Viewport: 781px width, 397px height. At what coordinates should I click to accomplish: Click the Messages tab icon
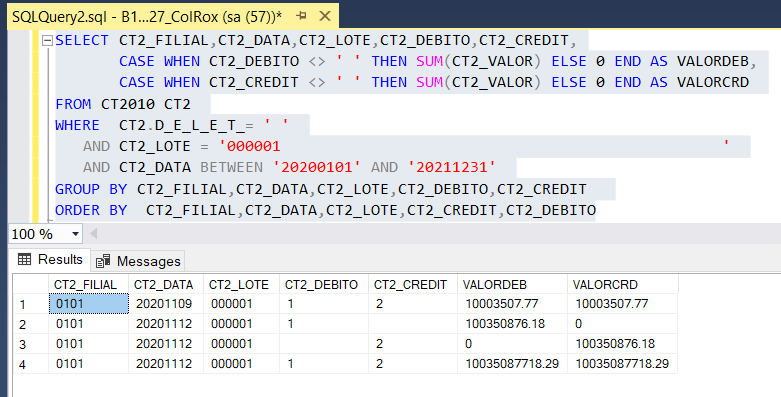(x=103, y=261)
